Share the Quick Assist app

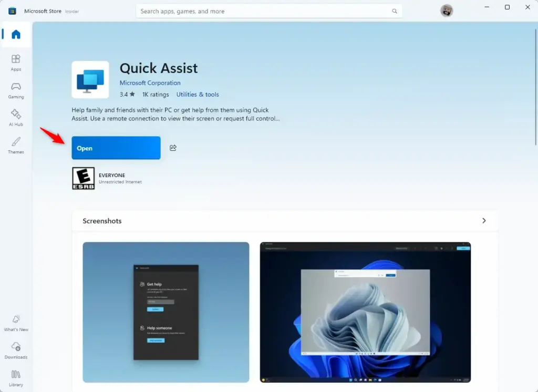(173, 148)
